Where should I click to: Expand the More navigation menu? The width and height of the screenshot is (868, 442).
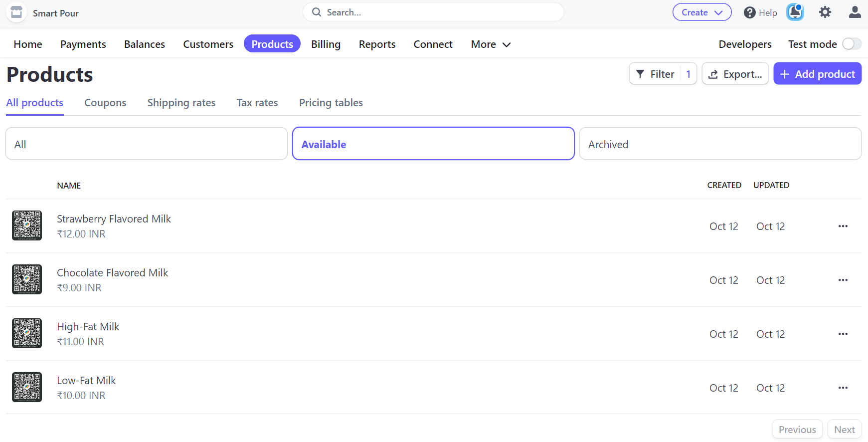coord(491,44)
